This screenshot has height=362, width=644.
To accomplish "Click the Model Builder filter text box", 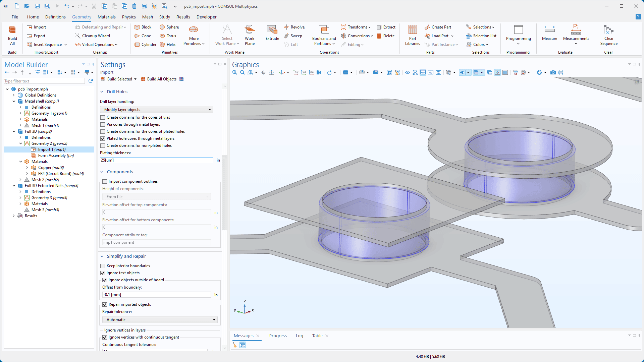I will click(44, 81).
